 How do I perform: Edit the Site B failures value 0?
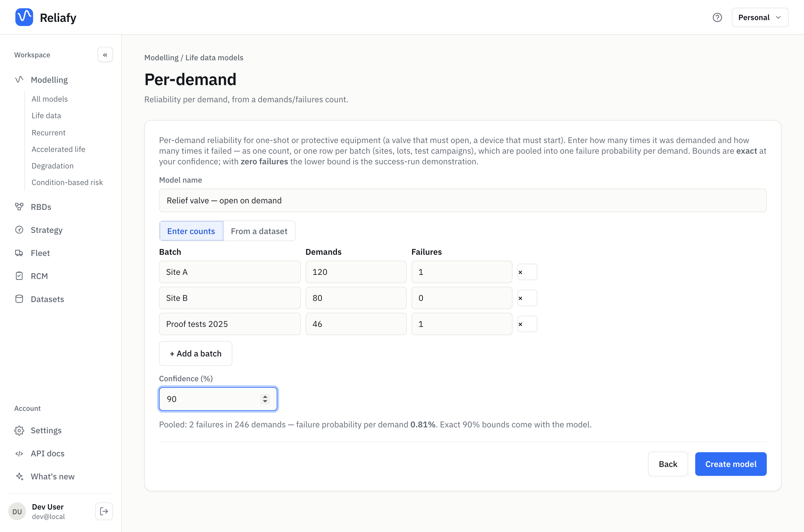(x=462, y=298)
